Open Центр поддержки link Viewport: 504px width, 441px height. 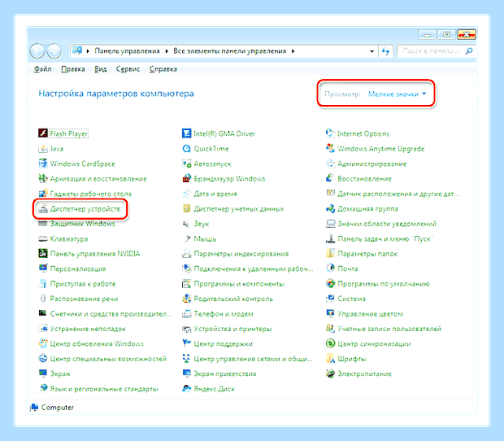pyautogui.click(x=223, y=344)
